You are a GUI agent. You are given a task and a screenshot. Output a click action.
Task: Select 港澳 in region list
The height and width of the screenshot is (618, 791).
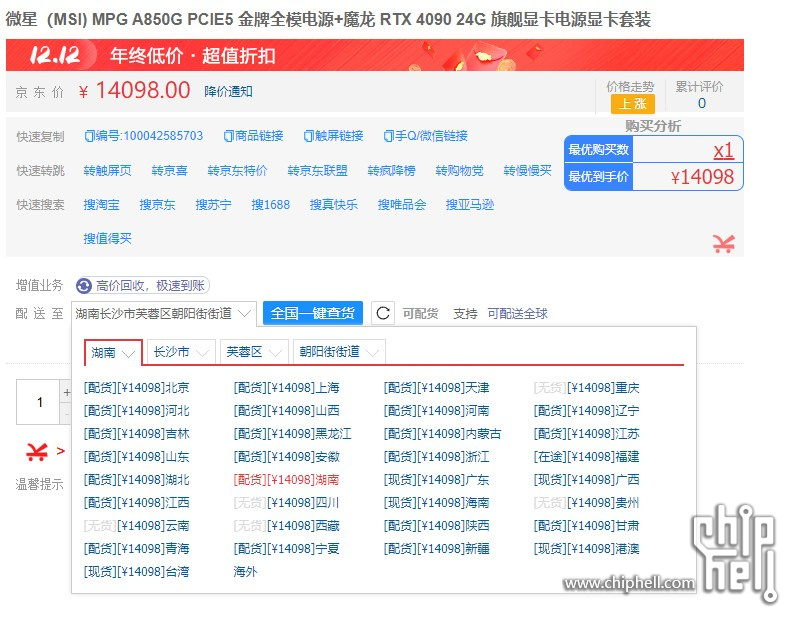click(587, 548)
